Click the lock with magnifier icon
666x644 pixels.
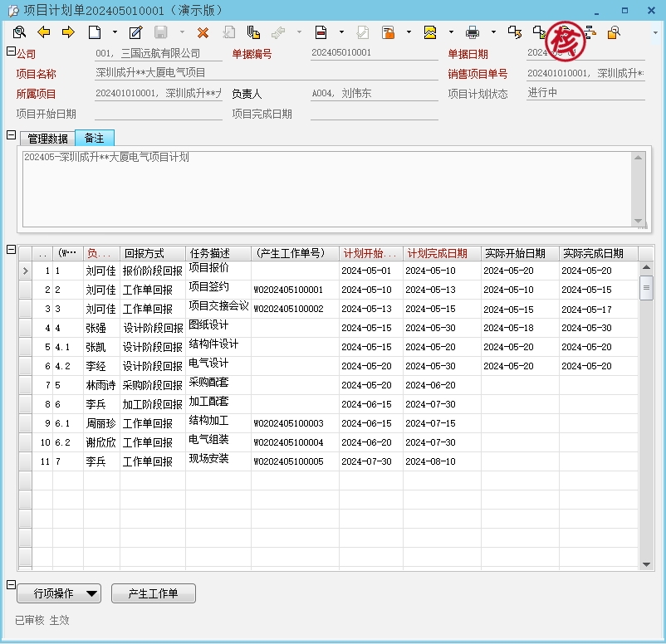[x=615, y=32]
